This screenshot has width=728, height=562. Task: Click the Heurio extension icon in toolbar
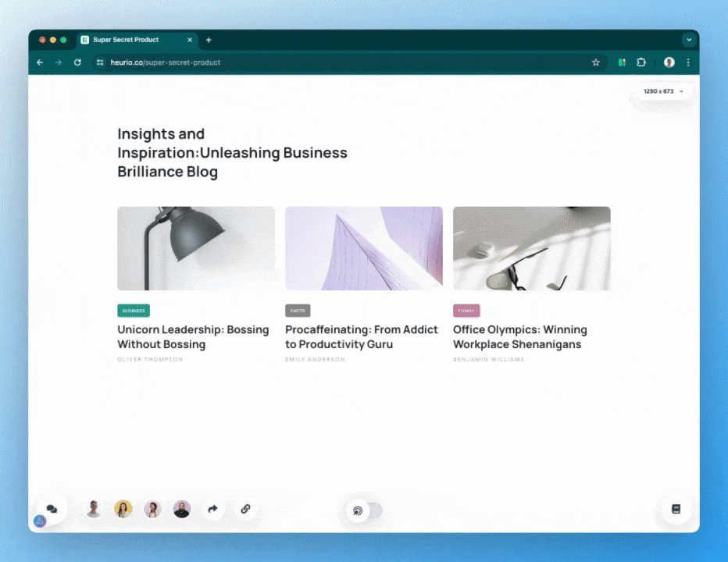tap(622, 62)
